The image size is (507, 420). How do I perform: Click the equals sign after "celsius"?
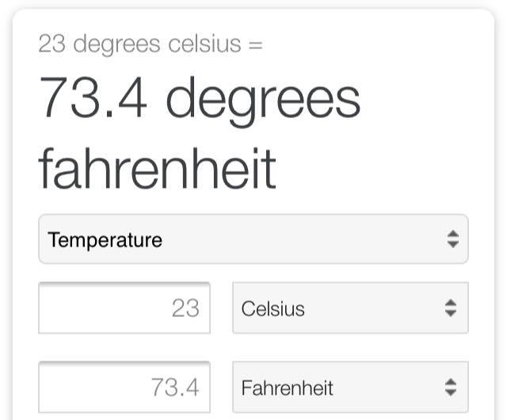[255, 44]
